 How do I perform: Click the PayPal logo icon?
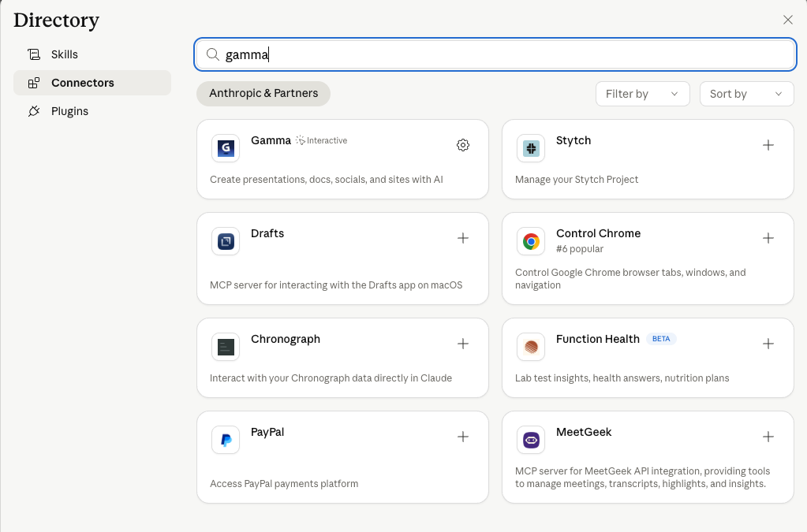(226, 440)
